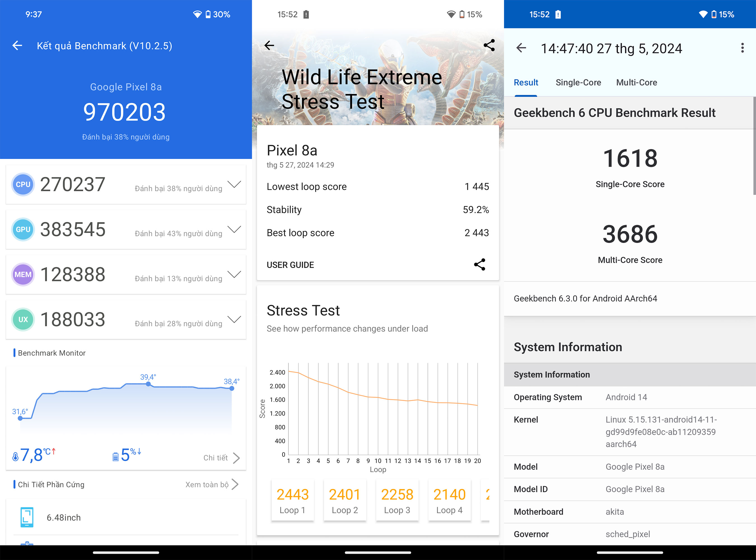Tap the 38,4° end point on temperature chart
756x560 pixels.
click(x=232, y=388)
